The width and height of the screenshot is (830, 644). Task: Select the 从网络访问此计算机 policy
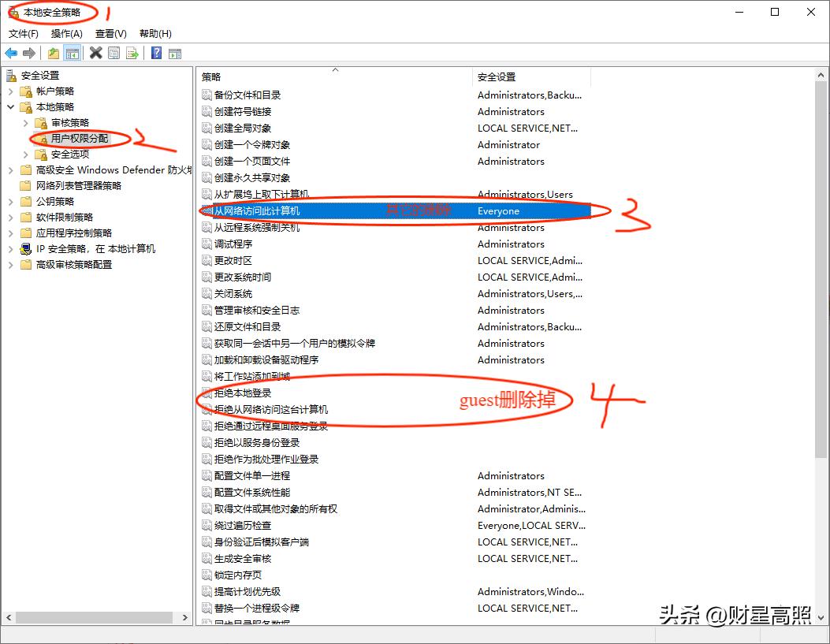pyautogui.click(x=257, y=210)
